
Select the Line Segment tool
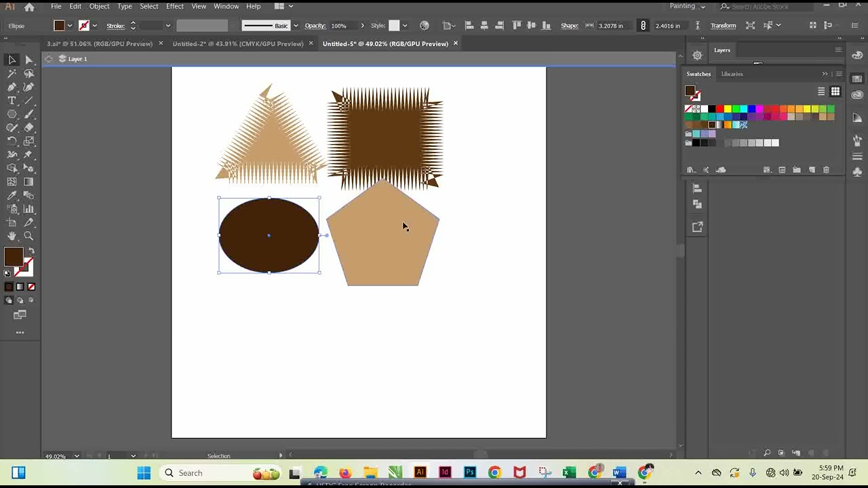29,100
